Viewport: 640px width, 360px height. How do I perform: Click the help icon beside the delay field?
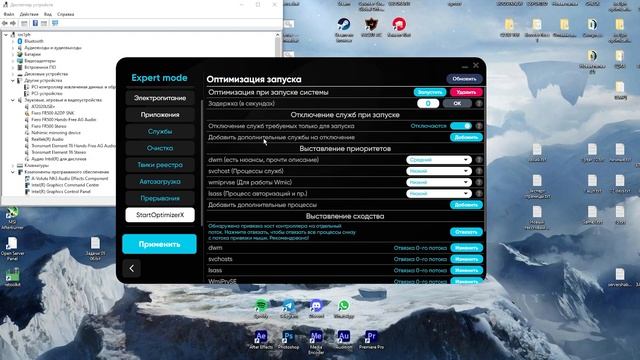pos(479,103)
